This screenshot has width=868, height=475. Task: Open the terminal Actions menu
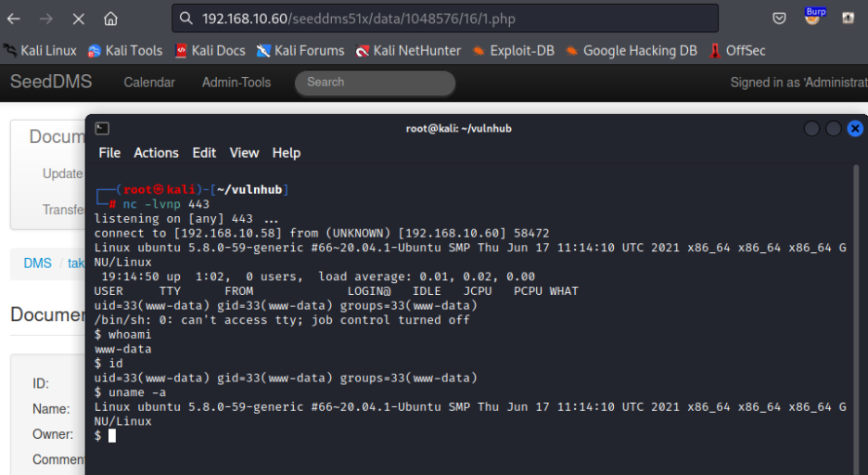pos(156,153)
